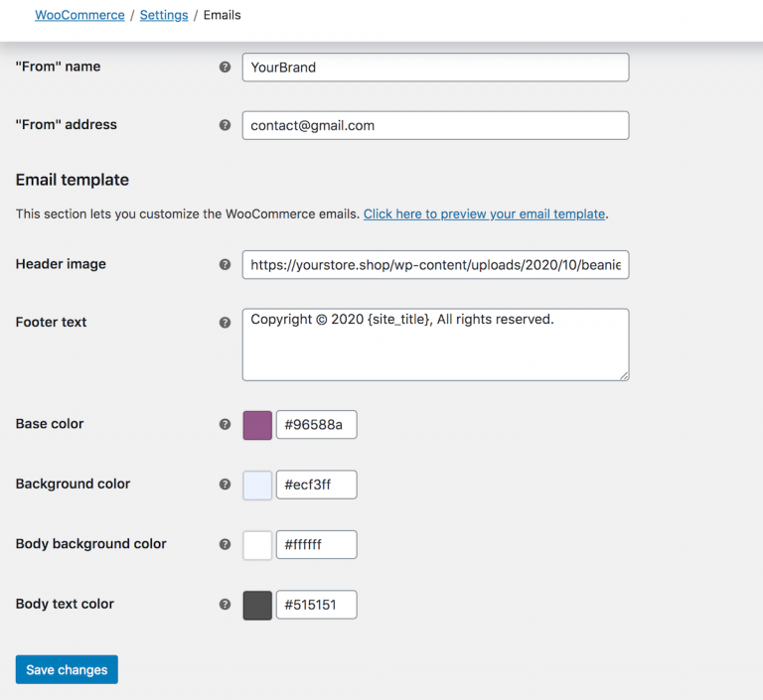Select the Base color hex field #96588a
Screen dimensions: 763x700
pos(316,425)
